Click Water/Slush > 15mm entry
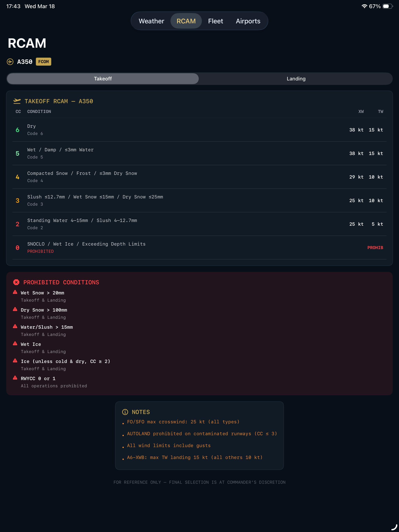 click(x=47, y=327)
